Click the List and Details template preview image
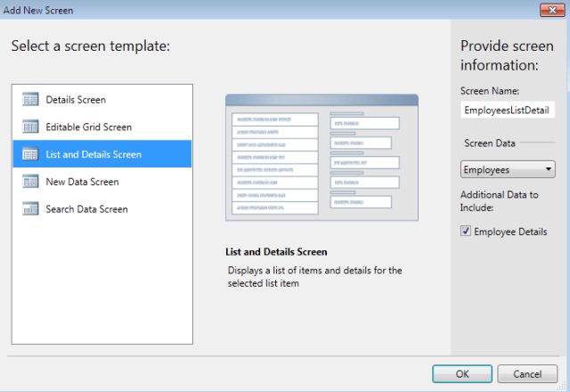 [322, 158]
